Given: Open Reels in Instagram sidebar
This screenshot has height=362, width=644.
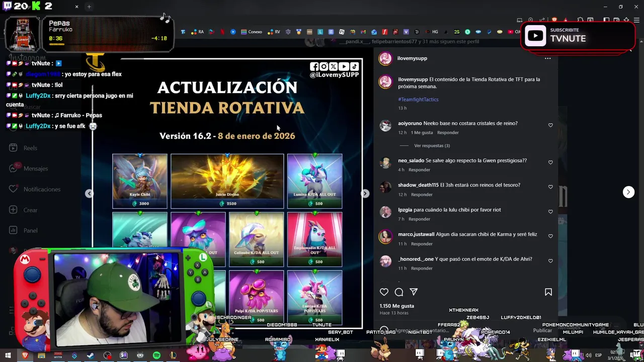Looking at the screenshot, I should tap(24, 148).
